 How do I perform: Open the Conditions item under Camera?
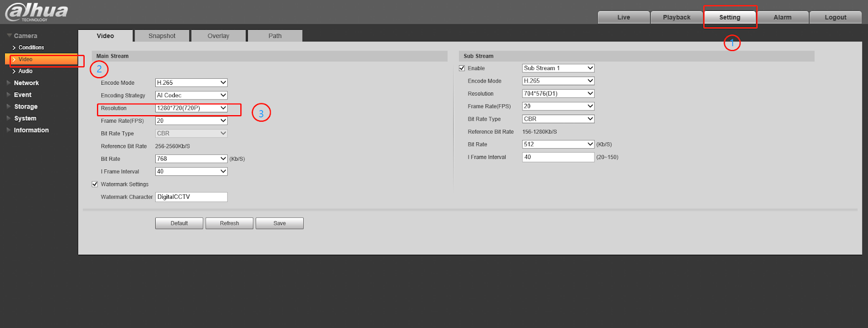tap(31, 48)
